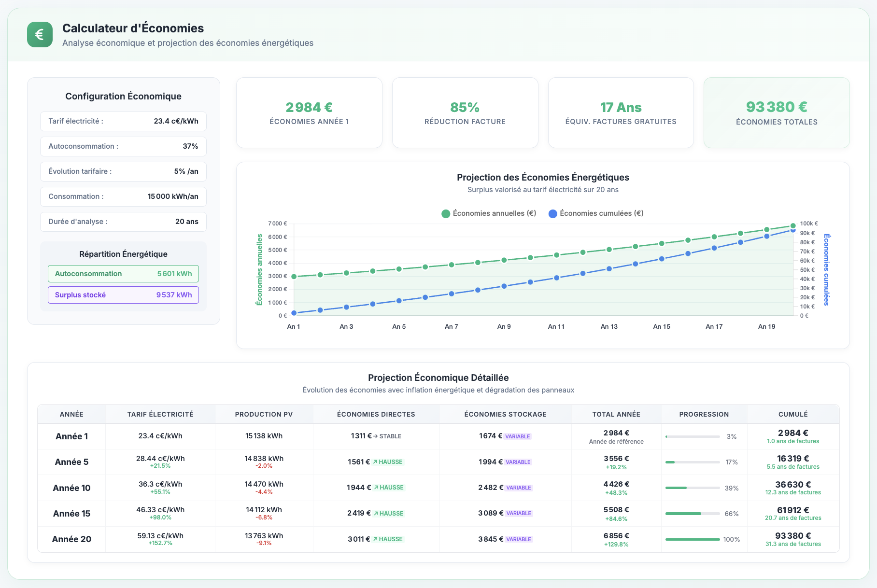Click the Économies Totales 93 380 € card

tap(776, 113)
